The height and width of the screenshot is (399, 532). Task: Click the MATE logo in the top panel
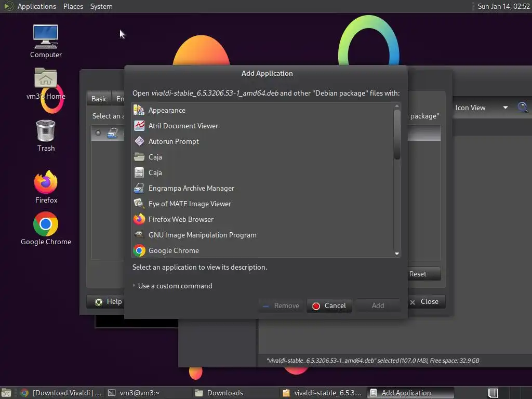click(8, 6)
